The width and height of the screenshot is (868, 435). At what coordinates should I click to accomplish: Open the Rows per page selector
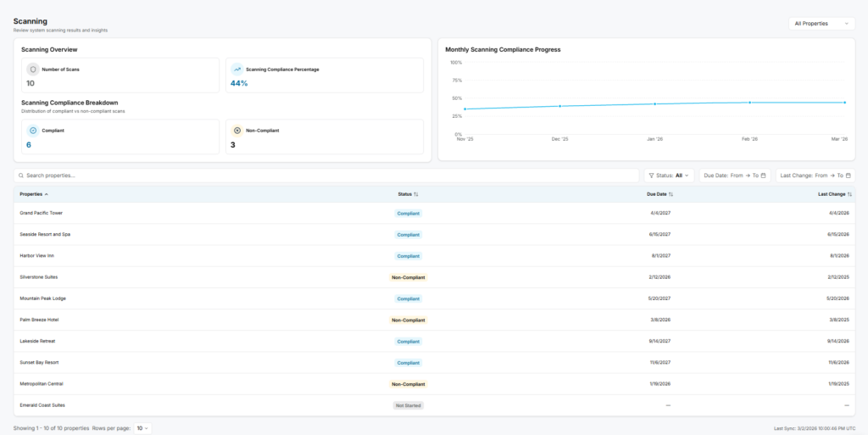click(142, 428)
